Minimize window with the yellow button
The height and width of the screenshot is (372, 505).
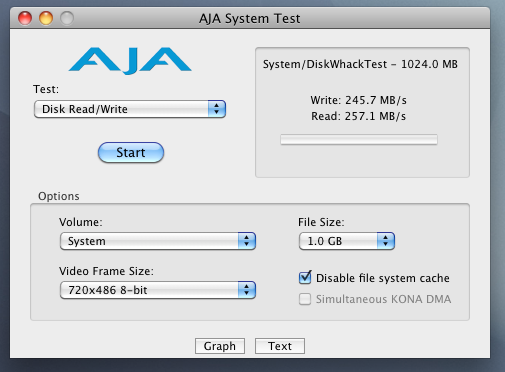click(x=46, y=18)
